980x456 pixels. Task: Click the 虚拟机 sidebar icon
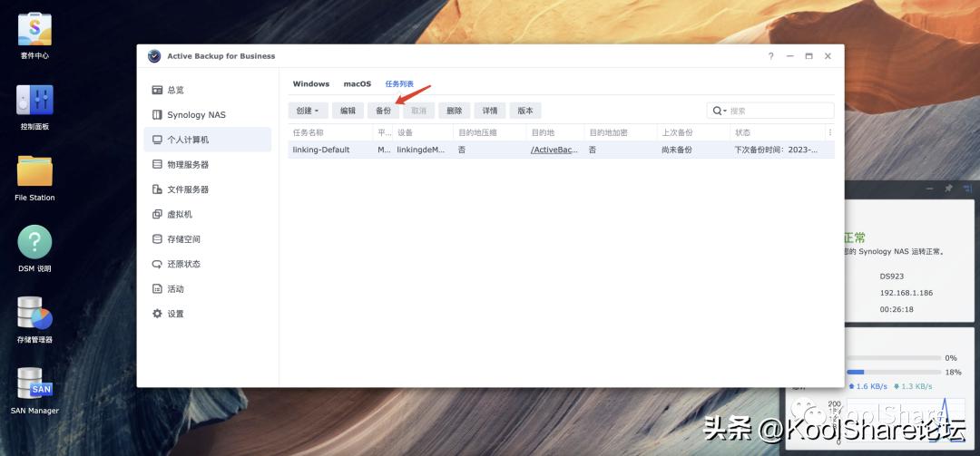(157, 214)
